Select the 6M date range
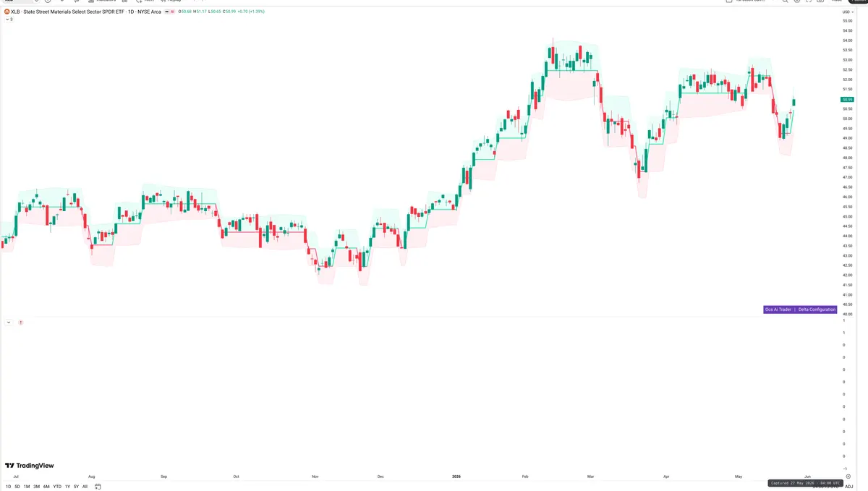Image resolution: width=868 pixels, height=491 pixels. click(46, 487)
